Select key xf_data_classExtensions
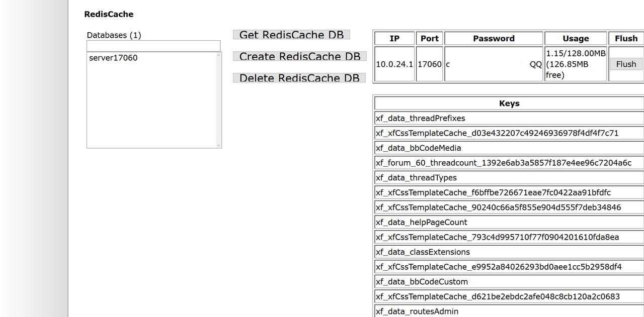The image size is (644, 317). coord(509,252)
